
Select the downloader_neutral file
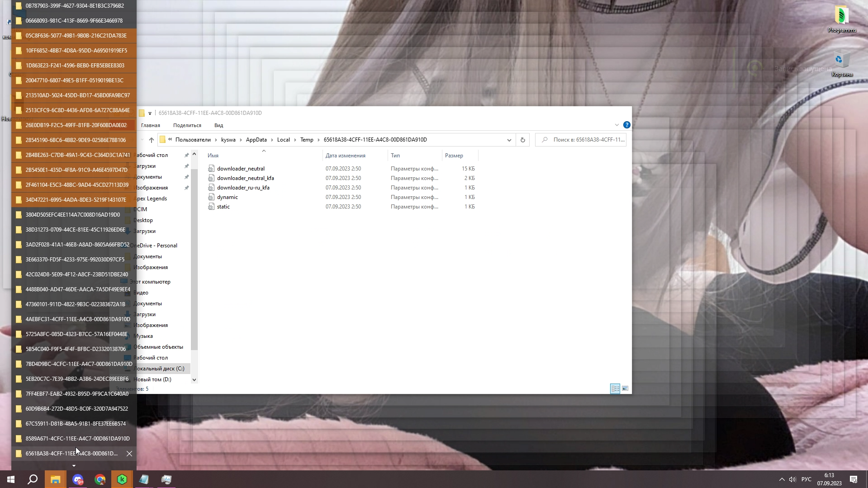(240, 168)
